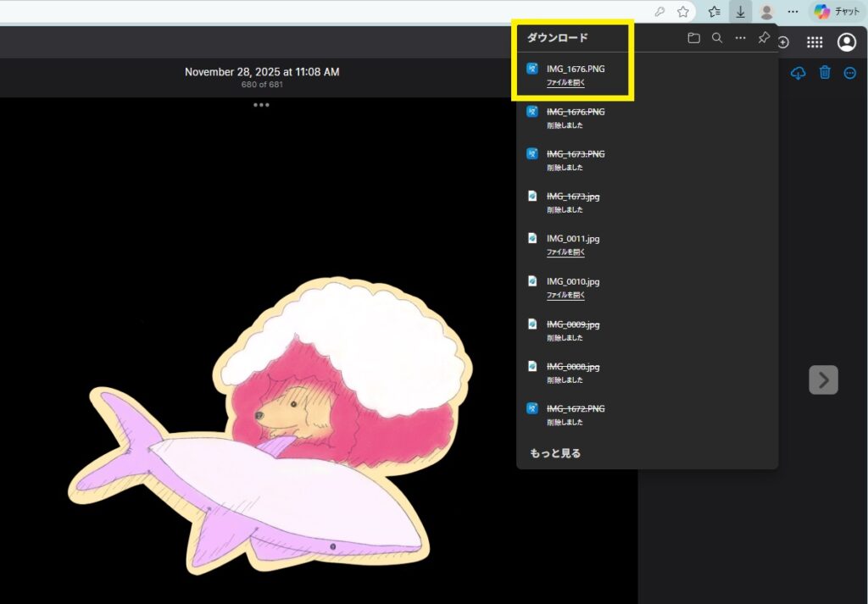This screenshot has height=604, width=868.
Task: Download photo with the cloud icon
Action: pyautogui.click(x=798, y=74)
